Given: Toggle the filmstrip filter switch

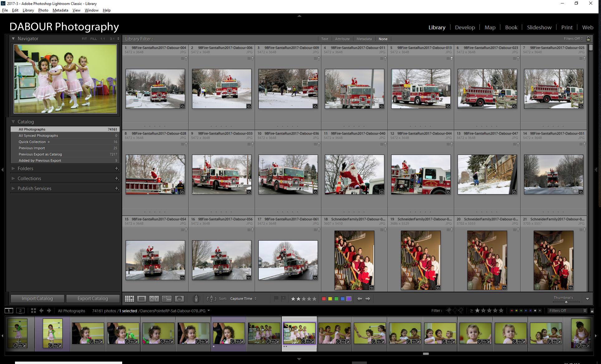Looking at the screenshot, I should click(592, 311).
